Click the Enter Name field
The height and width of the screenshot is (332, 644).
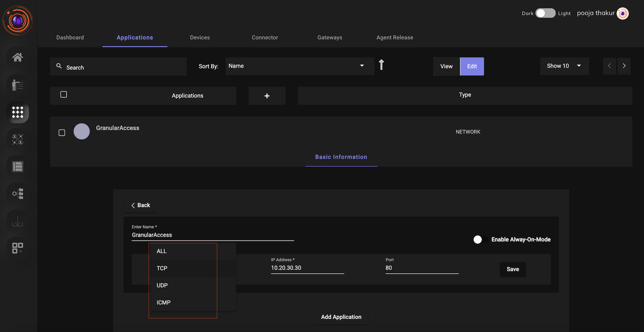[213, 235]
